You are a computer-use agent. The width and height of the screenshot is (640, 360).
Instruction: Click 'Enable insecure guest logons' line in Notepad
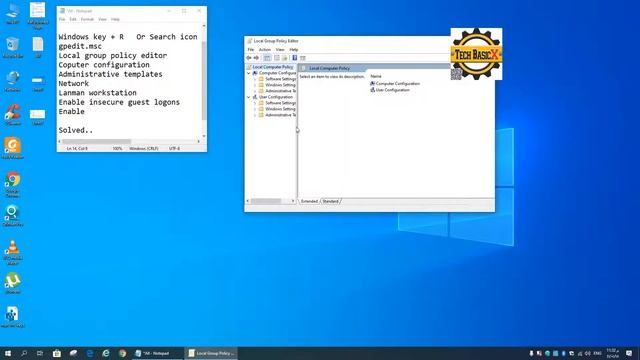pyautogui.click(x=119, y=102)
